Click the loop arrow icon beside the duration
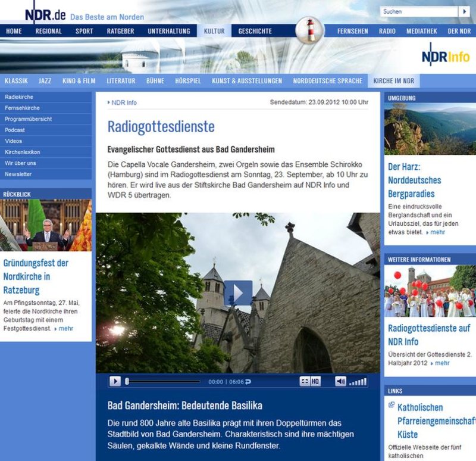 coord(248,382)
